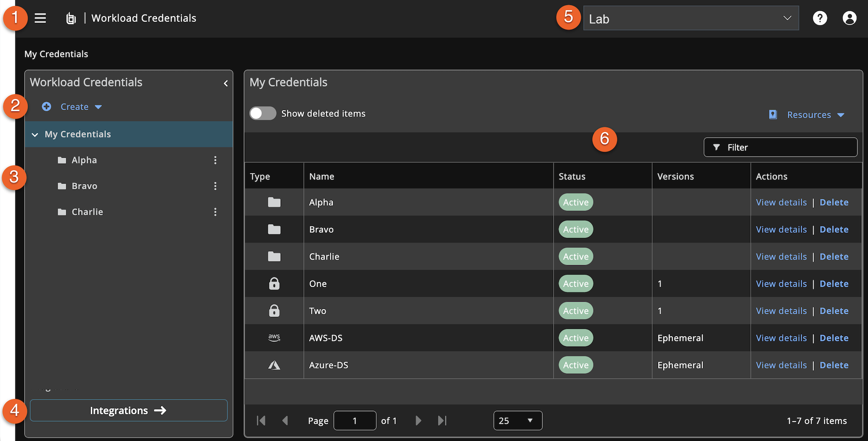Go to the previous page of results
Image resolution: width=868 pixels, height=441 pixels.
(285, 421)
